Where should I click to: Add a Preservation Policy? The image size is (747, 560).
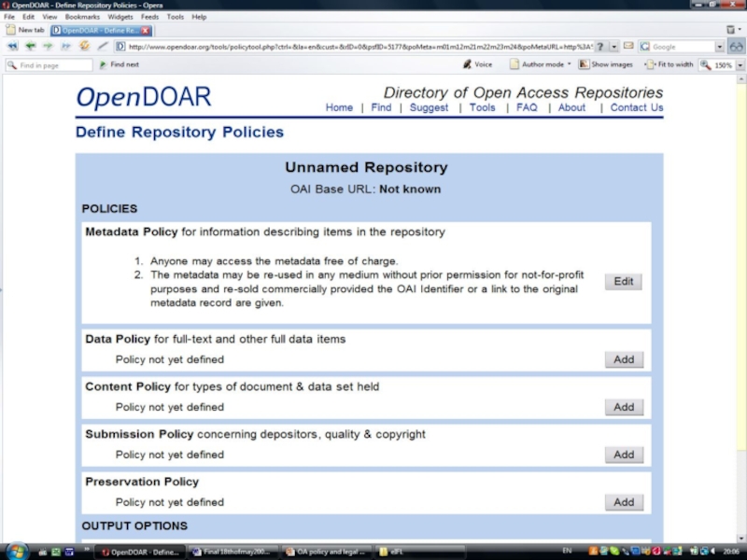pyautogui.click(x=624, y=502)
